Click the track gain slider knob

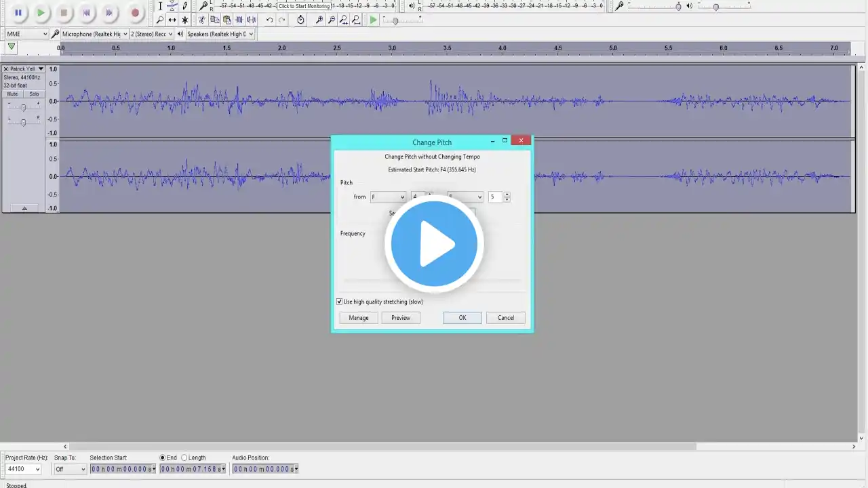(23, 108)
